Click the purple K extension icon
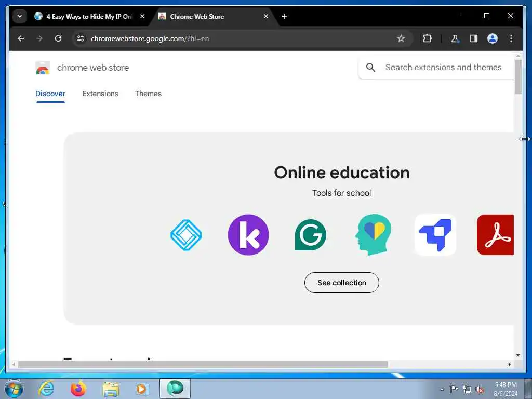 (248, 235)
